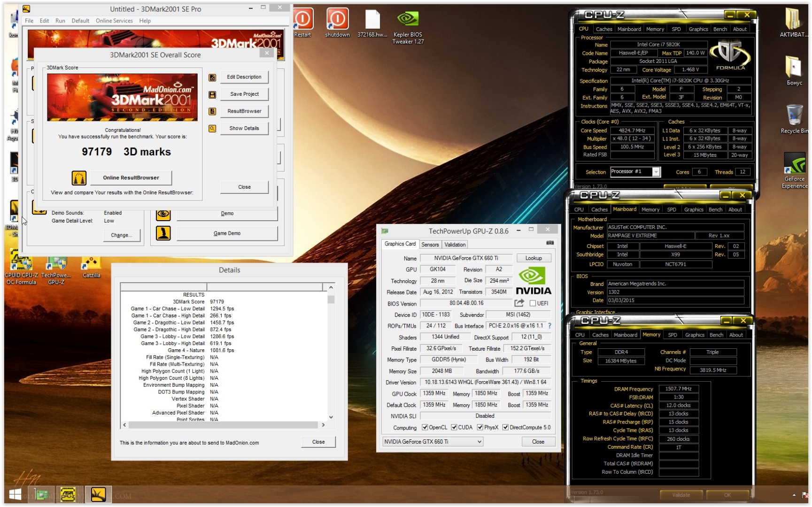Image resolution: width=812 pixels, height=507 pixels.
Task: Click the Show Details button
Action: click(244, 128)
